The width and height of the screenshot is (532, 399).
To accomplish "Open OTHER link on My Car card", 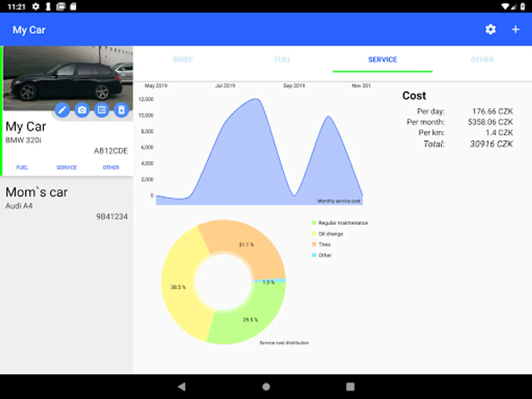I will click(x=111, y=168).
